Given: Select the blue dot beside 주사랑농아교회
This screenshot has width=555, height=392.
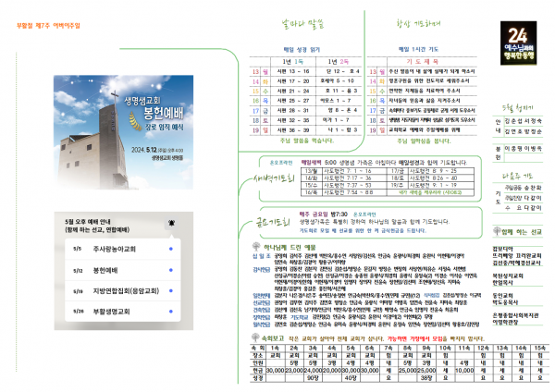Looking at the screenshot, I should point(171,249).
